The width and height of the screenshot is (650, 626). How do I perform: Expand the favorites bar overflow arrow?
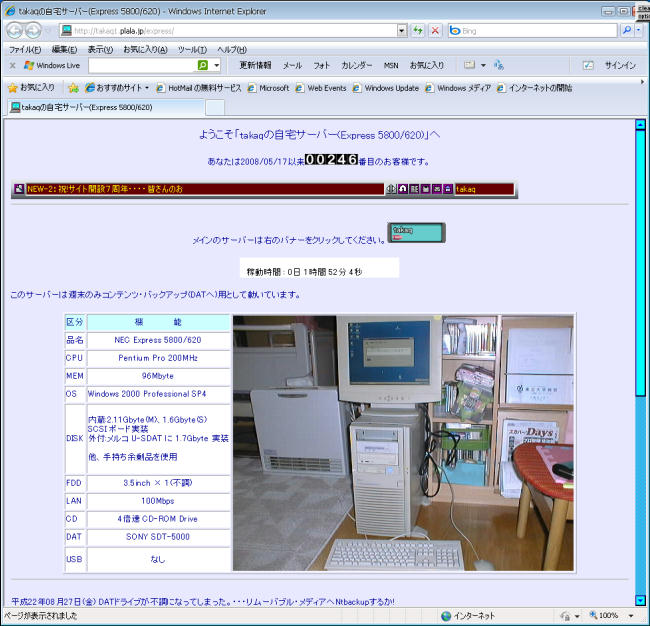click(x=642, y=82)
